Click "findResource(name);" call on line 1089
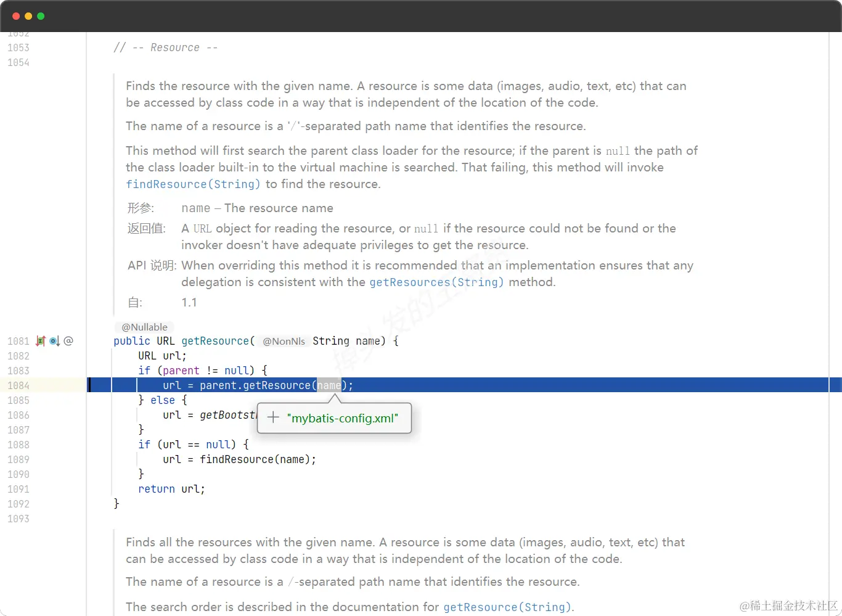The width and height of the screenshot is (842, 616). [x=258, y=459]
